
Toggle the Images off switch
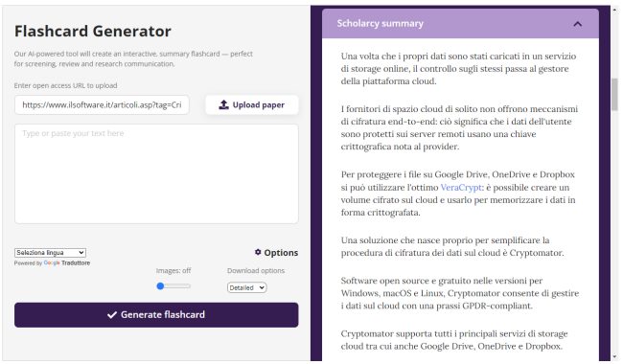[x=160, y=285]
